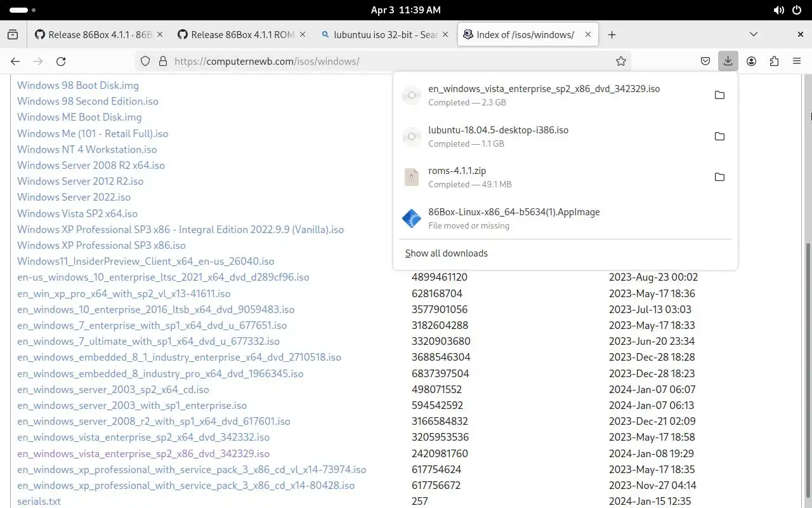Download Windows Server 2022.iso

74,197
